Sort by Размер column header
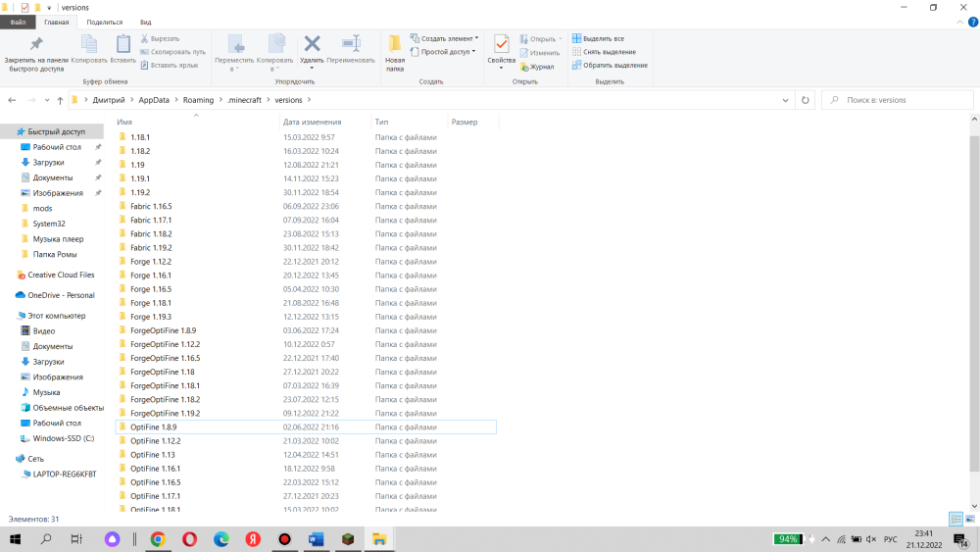 click(465, 122)
